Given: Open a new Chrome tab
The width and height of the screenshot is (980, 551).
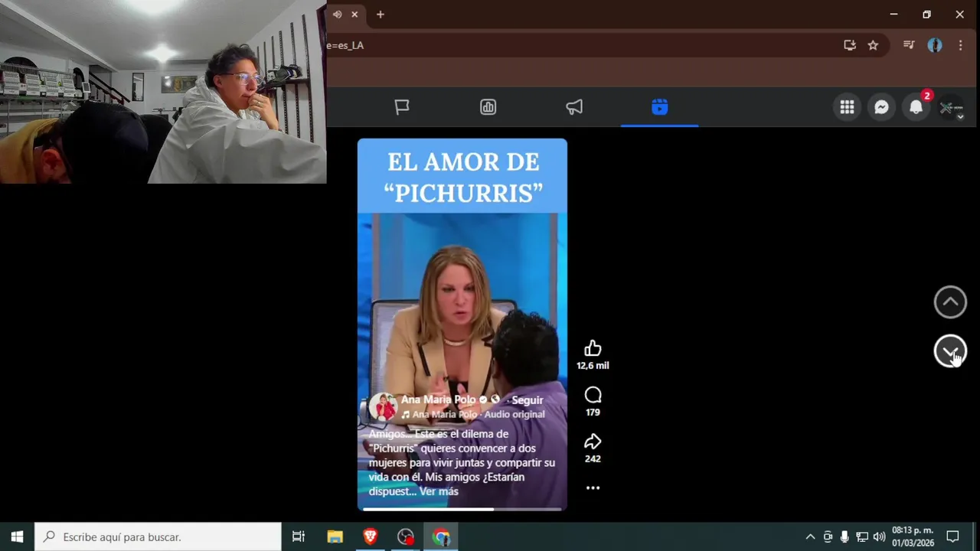Looking at the screenshot, I should point(381,15).
